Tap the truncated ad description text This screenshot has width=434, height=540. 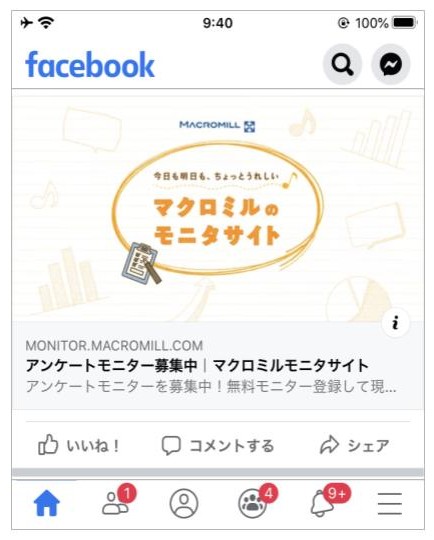tap(211, 387)
